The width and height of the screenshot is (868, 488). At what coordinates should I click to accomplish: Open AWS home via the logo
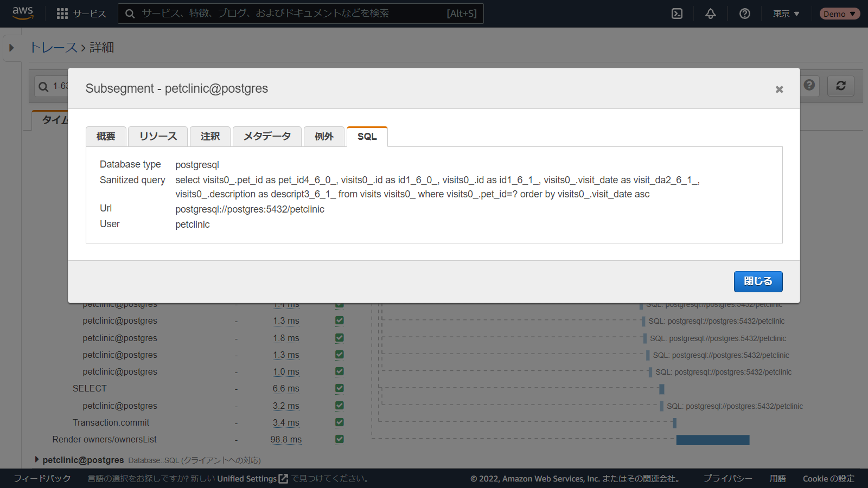coord(23,13)
